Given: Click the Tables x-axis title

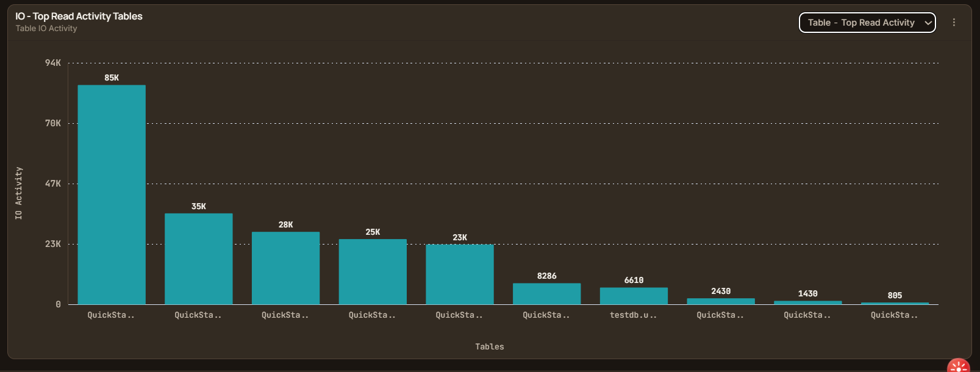Looking at the screenshot, I should tap(490, 347).
